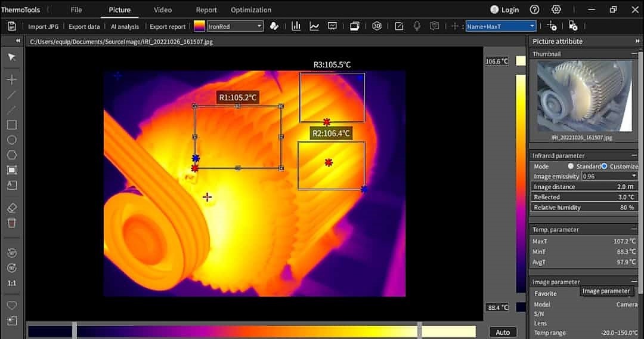
Task: Choose Standard infrared mode
Action: [571, 166]
